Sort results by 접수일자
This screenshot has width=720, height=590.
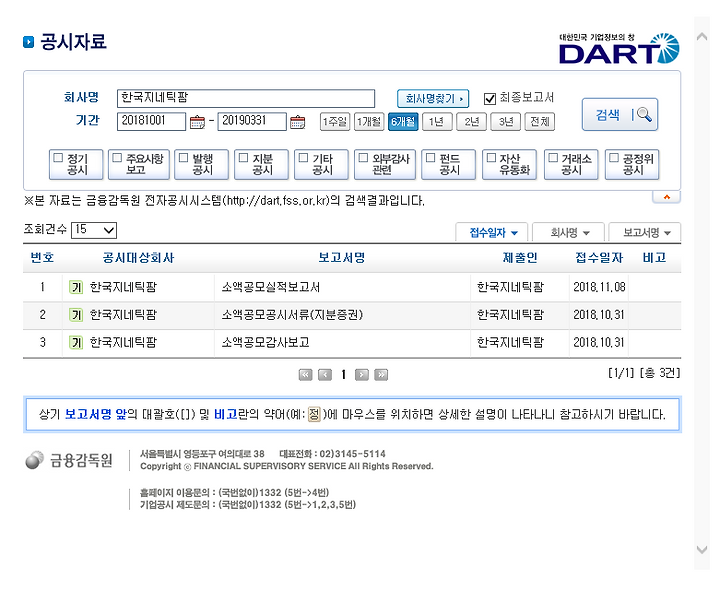(492, 232)
